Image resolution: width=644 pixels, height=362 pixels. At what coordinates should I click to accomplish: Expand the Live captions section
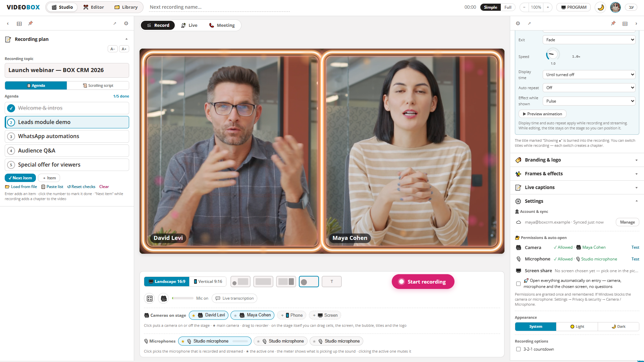pyautogui.click(x=577, y=187)
